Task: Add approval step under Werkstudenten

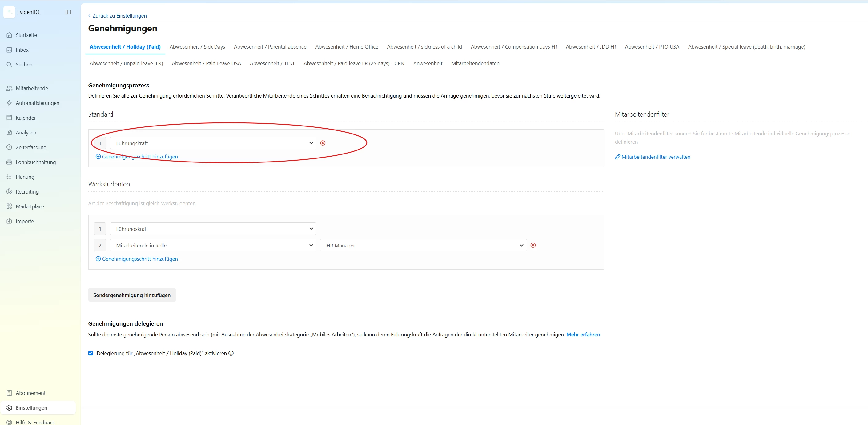Action: pos(139,259)
